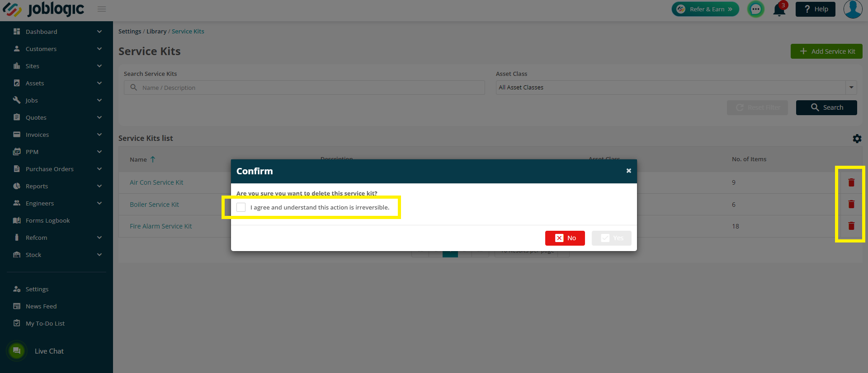Open the Boiler Service Kit link
Image resolution: width=868 pixels, height=373 pixels.
[154, 205]
